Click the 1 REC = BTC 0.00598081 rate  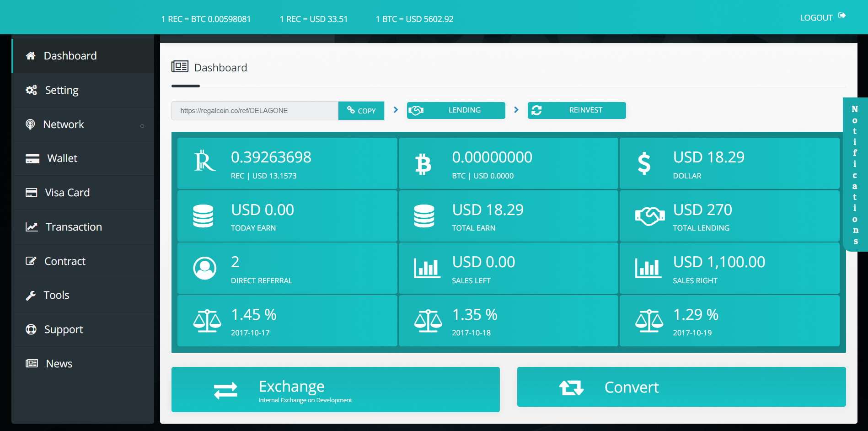206,19
